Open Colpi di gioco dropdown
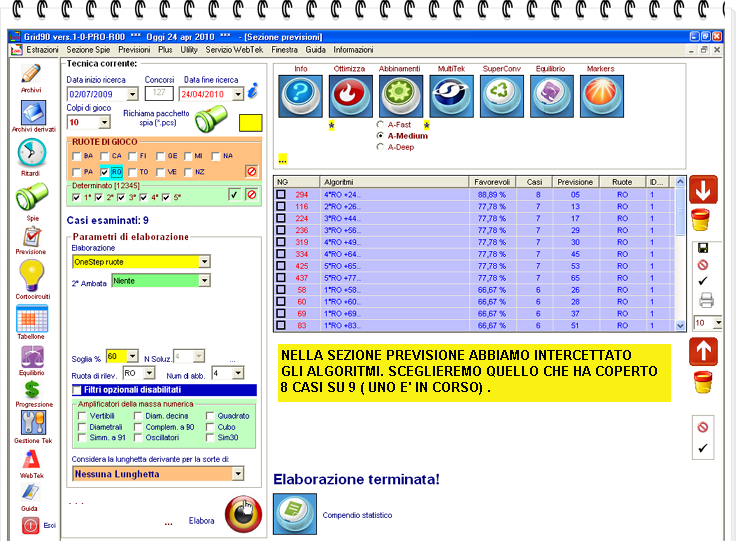 [105, 122]
